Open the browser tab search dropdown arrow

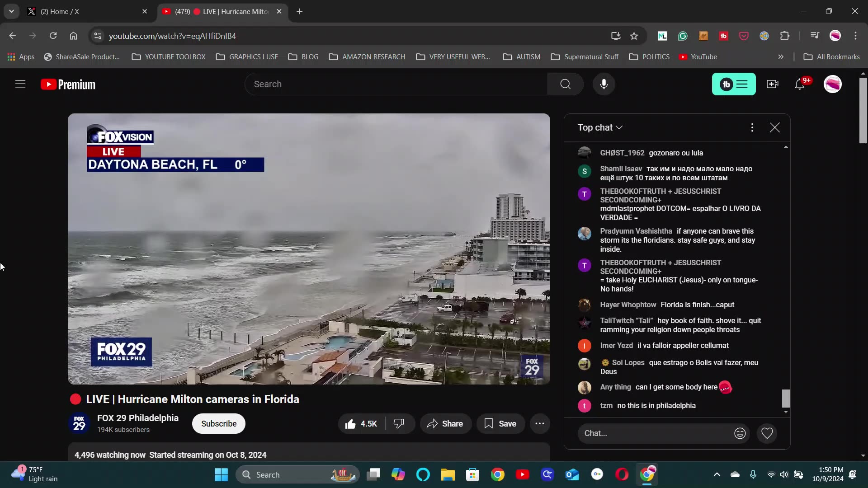tap(11, 11)
